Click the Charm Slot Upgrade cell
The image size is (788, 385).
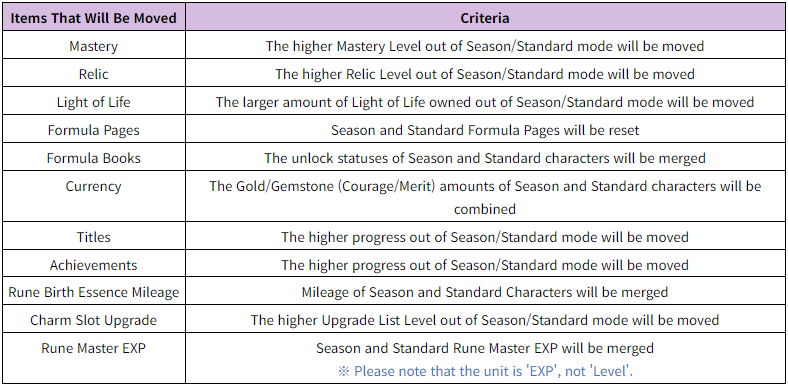tap(93, 320)
